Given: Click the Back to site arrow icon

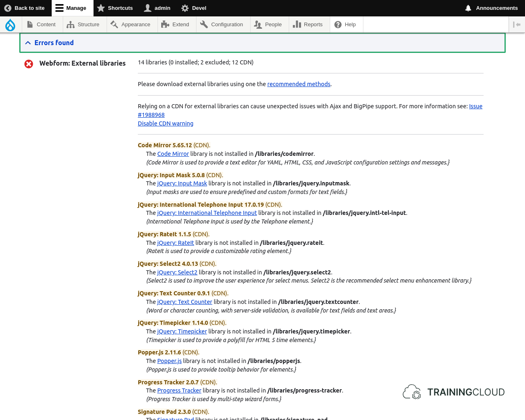Looking at the screenshot, I should (x=8, y=8).
